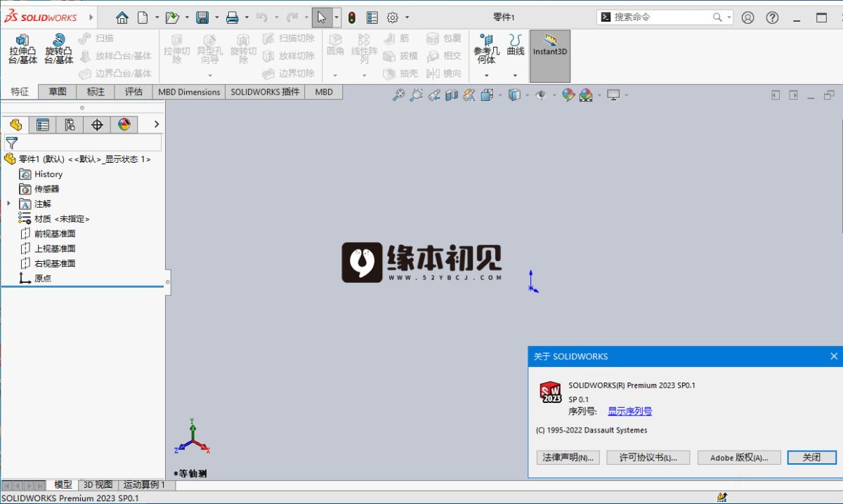Select the 拉伸凸台/基体 extrude boss tool
The width and height of the screenshot is (843, 504).
pyautogui.click(x=22, y=49)
